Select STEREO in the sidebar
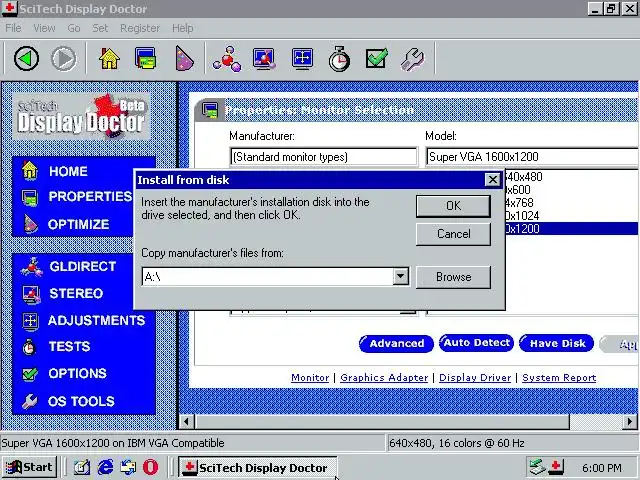 76,293
